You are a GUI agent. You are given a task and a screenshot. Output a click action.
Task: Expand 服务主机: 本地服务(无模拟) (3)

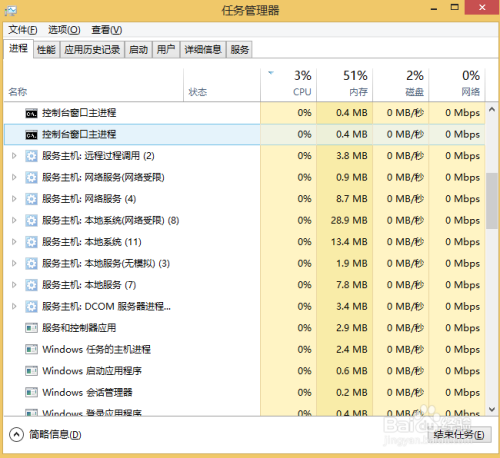click(14, 263)
